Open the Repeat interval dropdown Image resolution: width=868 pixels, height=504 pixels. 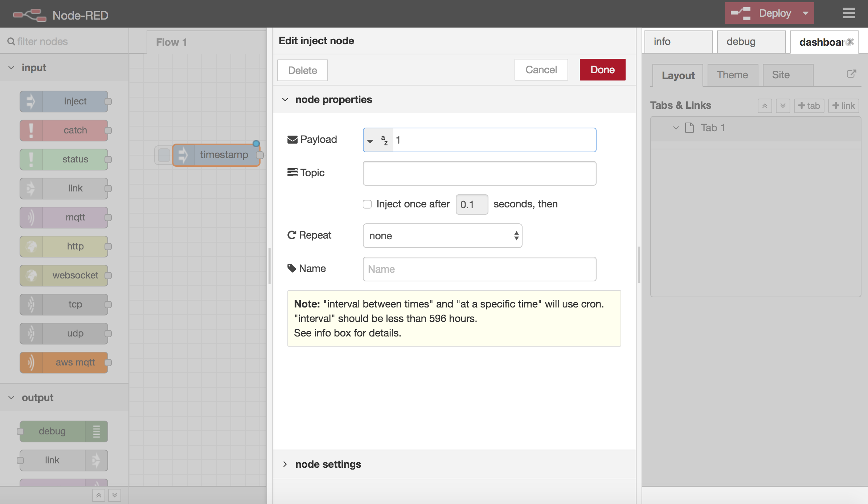click(442, 236)
